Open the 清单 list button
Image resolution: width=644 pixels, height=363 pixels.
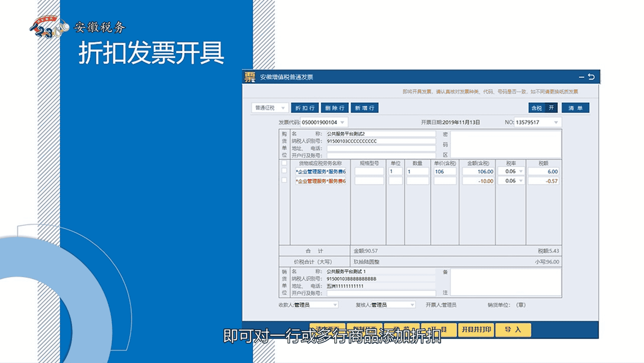point(575,108)
